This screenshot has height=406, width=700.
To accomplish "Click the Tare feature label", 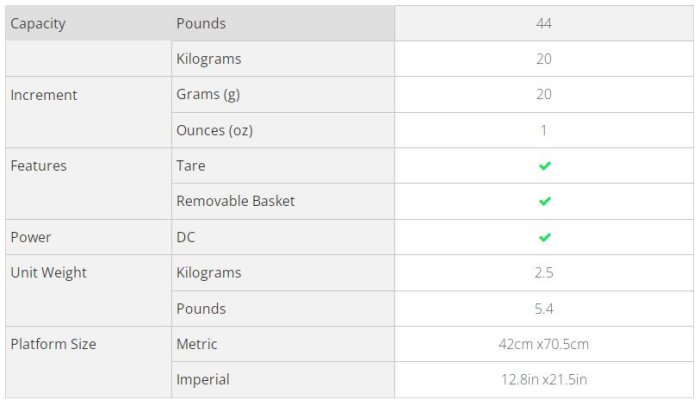I will [x=191, y=166].
